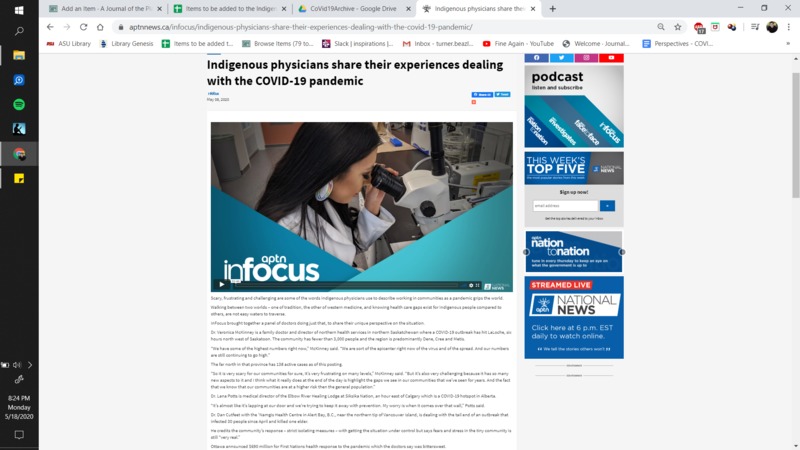This screenshot has height=450, width=800.
Task: Open APTN Instagram social icon
Action: coord(586,58)
